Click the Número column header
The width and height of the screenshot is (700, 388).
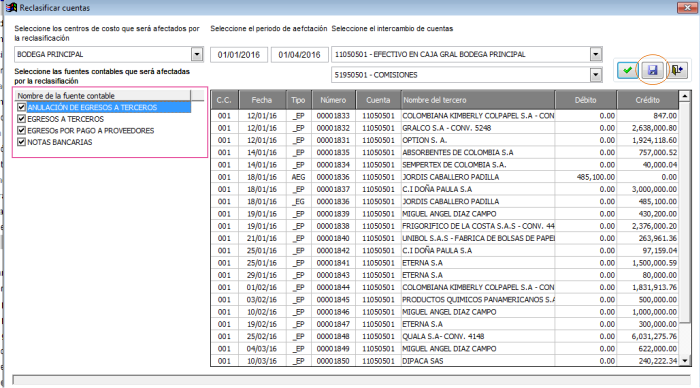333,100
